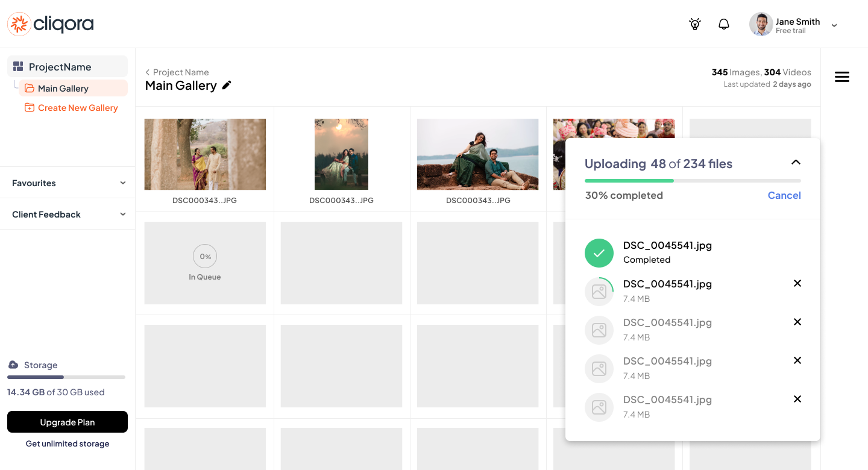The height and width of the screenshot is (470, 868).
Task: Click the Upgrade Plan button
Action: click(68, 422)
